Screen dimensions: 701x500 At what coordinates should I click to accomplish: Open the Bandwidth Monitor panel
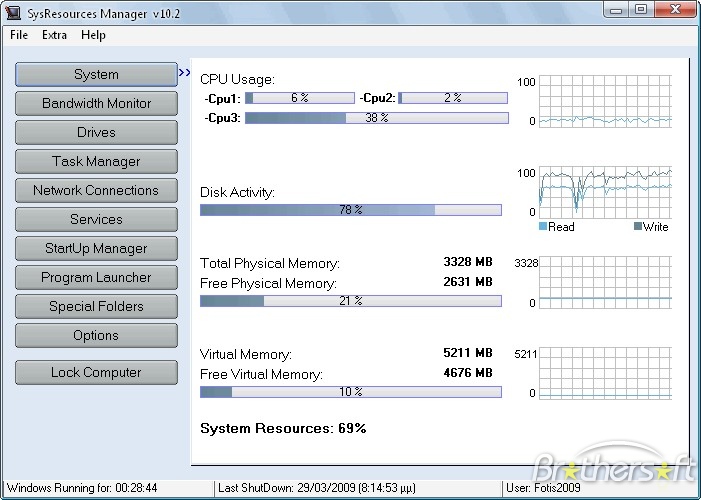click(x=96, y=104)
